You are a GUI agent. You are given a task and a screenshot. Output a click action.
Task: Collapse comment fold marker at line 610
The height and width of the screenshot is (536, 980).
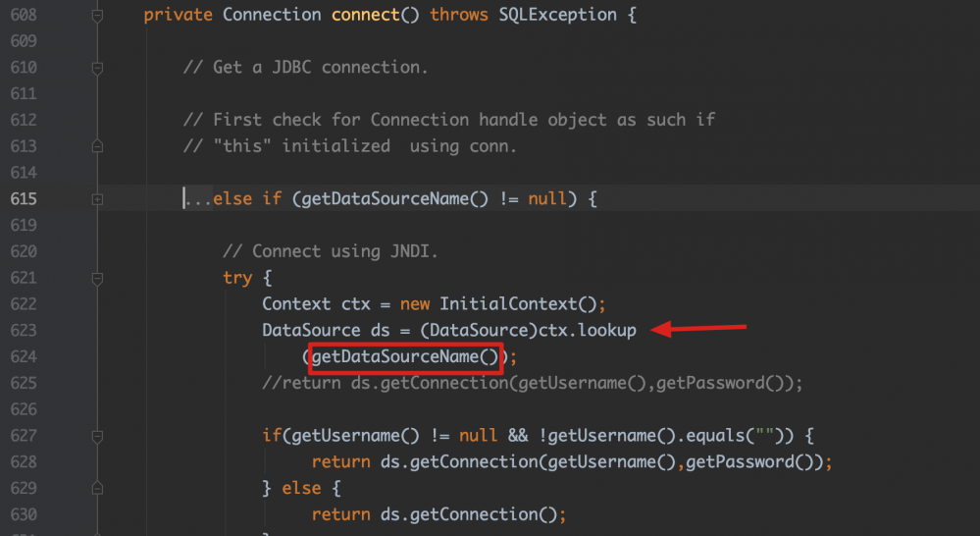coord(96,68)
